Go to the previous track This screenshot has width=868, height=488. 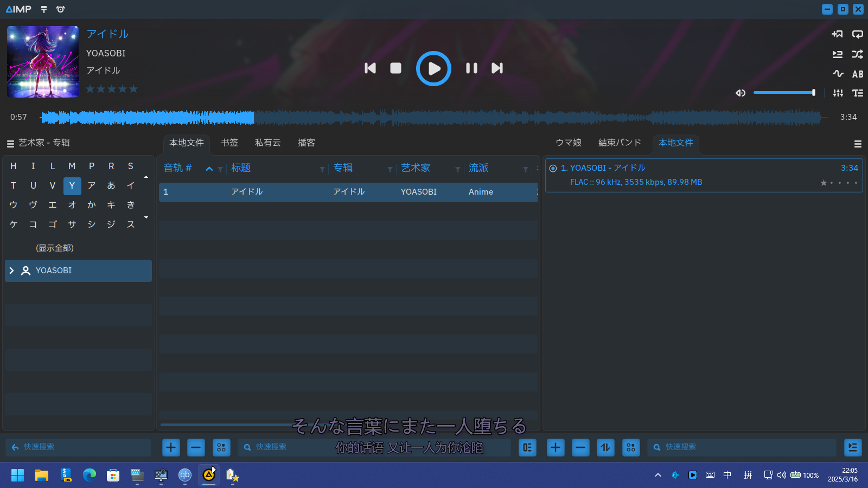(370, 68)
